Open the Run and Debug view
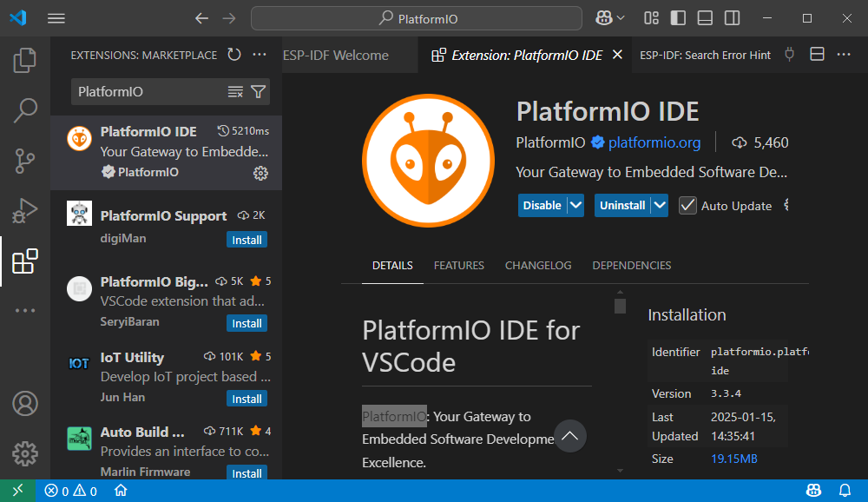 [x=25, y=210]
